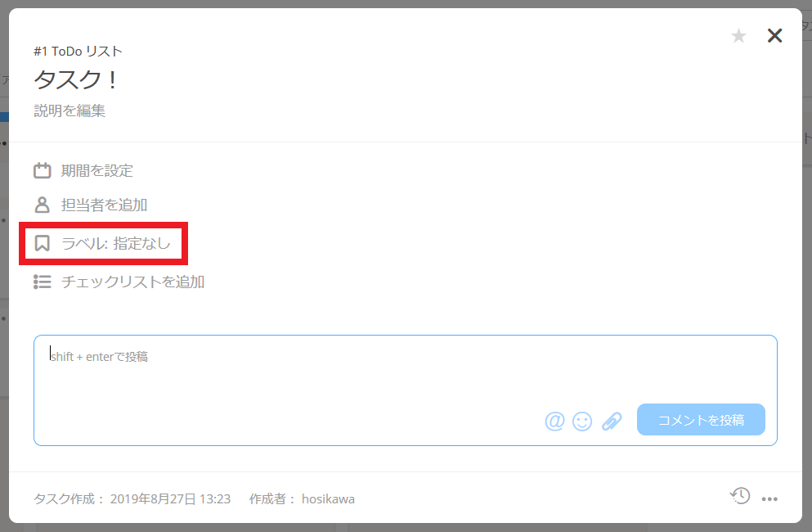Open the ラベル: 指定なし label selector
The width and height of the screenshot is (812, 532).
116,243
